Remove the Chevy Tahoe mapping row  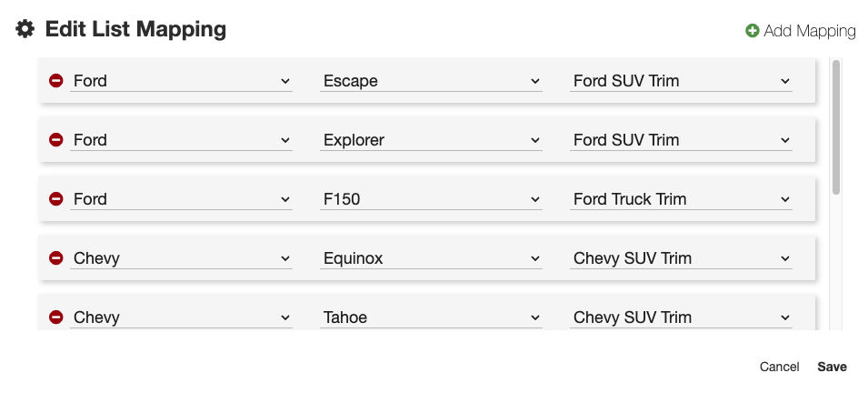tap(55, 317)
